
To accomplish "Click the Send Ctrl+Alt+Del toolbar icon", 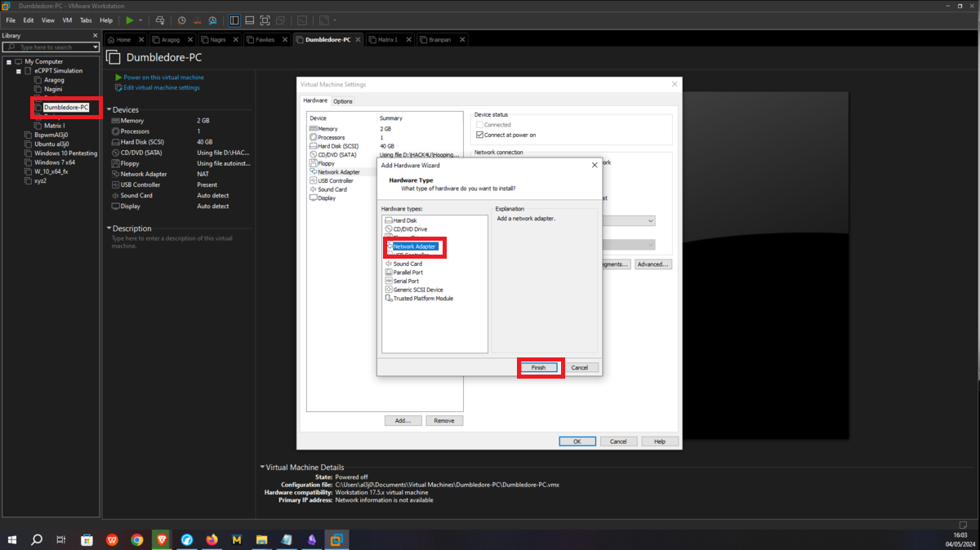I will click(160, 20).
